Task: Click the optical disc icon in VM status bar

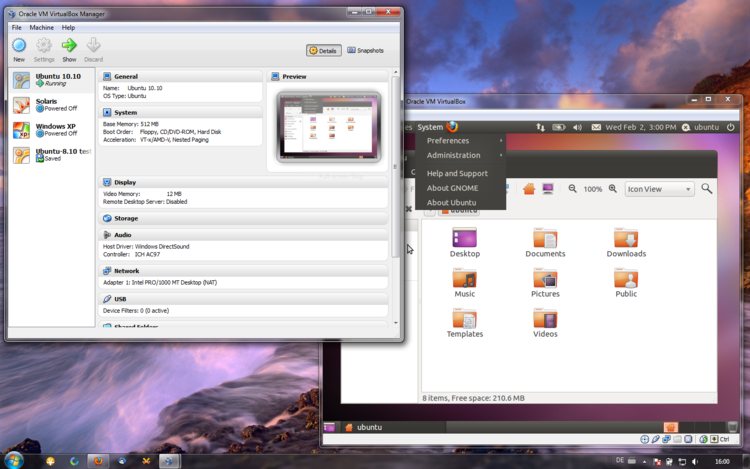Action: click(644, 439)
